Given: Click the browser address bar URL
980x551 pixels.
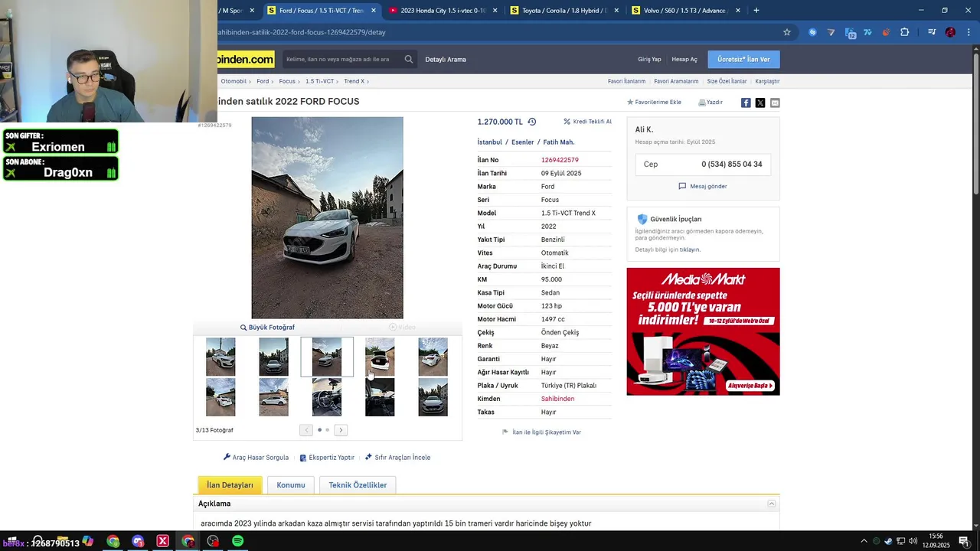Looking at the screenshot, I should [302, 32].
